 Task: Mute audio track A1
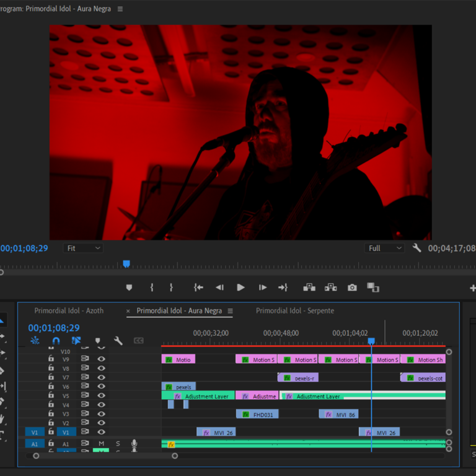coord(101,444)
